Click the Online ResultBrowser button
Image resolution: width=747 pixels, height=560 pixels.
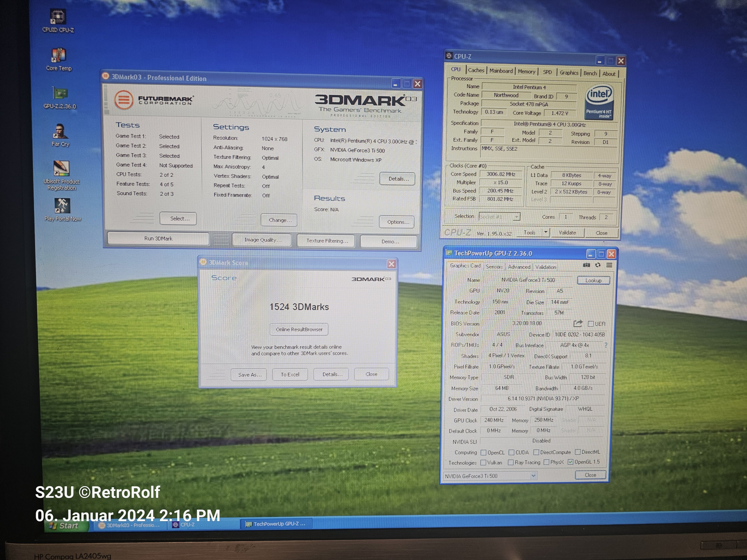tap(299, 329)
